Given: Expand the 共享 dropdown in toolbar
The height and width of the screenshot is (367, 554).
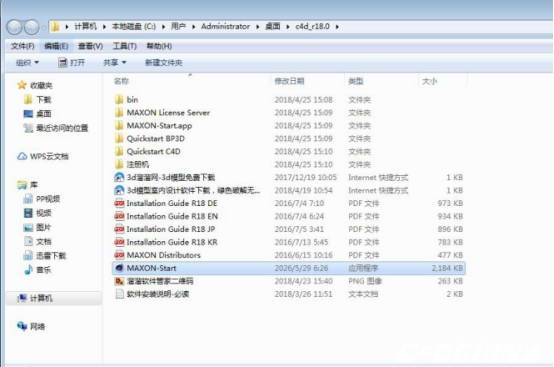Looking at the screenshot, I should pos(114,63).
